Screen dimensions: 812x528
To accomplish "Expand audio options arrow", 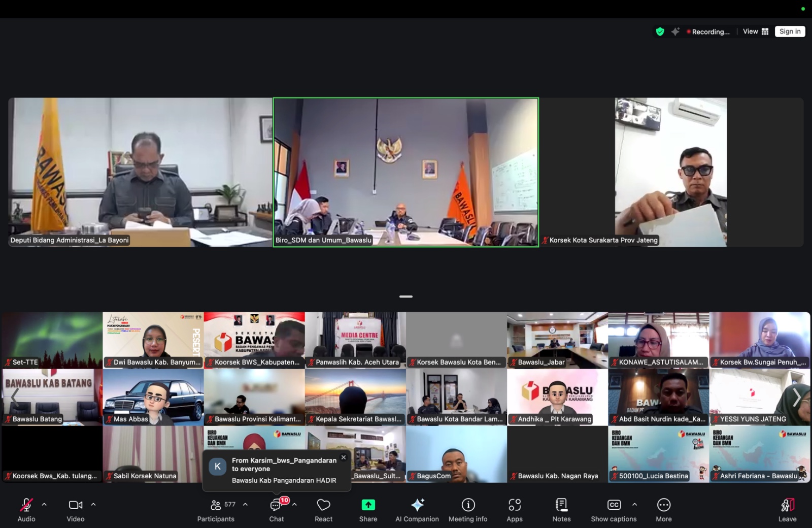I will [44, 505].
